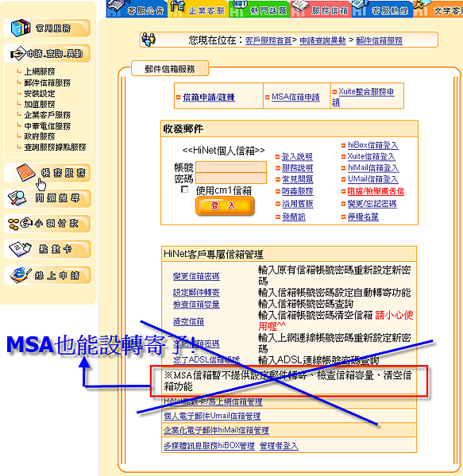Open the 個人電子郵件Umail信箱管理 link
Viewport: 463px width, 476px height.
212,416
